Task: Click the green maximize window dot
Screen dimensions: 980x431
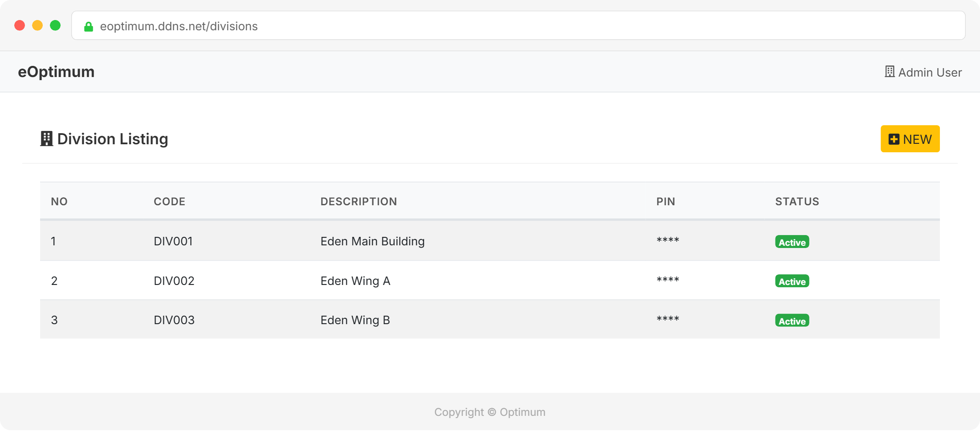Action: pyautogui.click(x=55, y=25)
